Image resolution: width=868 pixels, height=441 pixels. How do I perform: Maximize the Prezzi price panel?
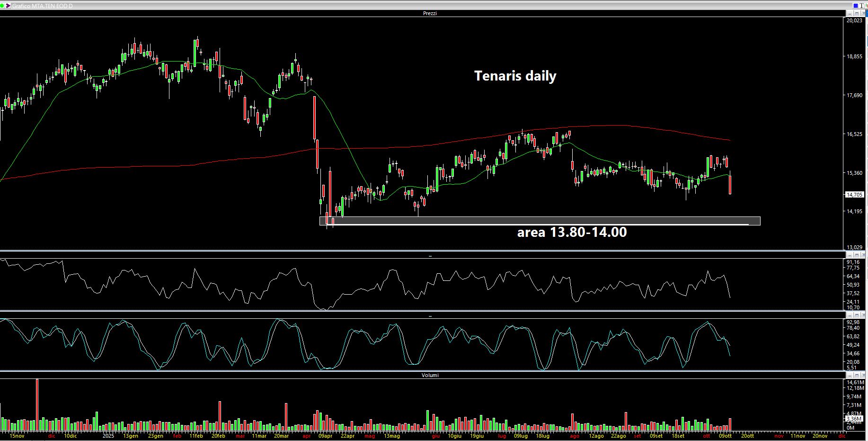(857, 13)
